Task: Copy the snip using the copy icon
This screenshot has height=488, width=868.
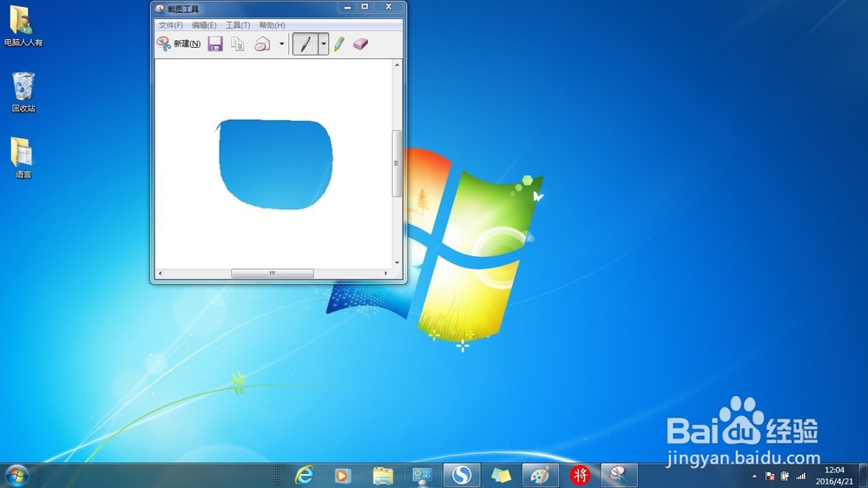Action: [x=238, y=43]
